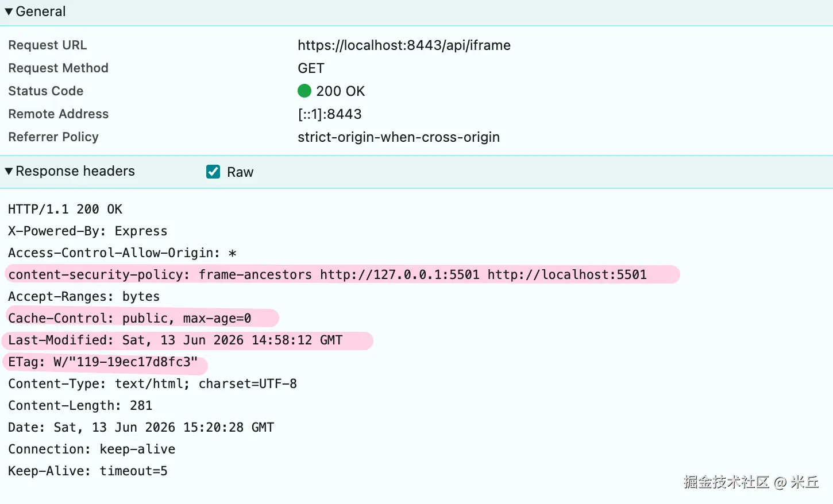Click the Response headers section title
833x504 pixels.
point(75,171)
